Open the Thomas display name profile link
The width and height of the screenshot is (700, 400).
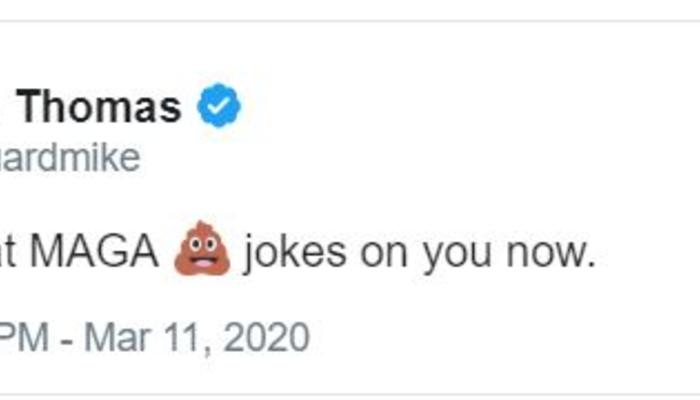tap(98, 107)
